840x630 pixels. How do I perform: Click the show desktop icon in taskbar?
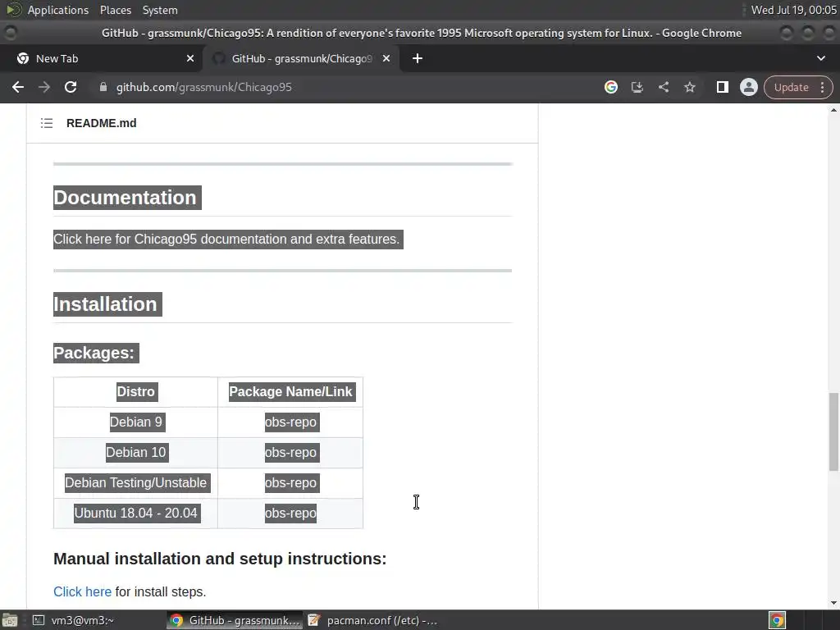coord(10,620)
